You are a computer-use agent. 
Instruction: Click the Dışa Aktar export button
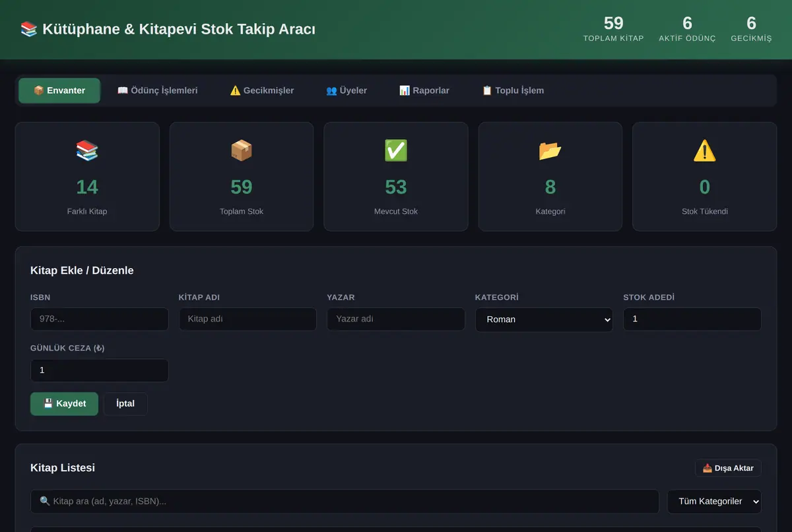point(728,468)
